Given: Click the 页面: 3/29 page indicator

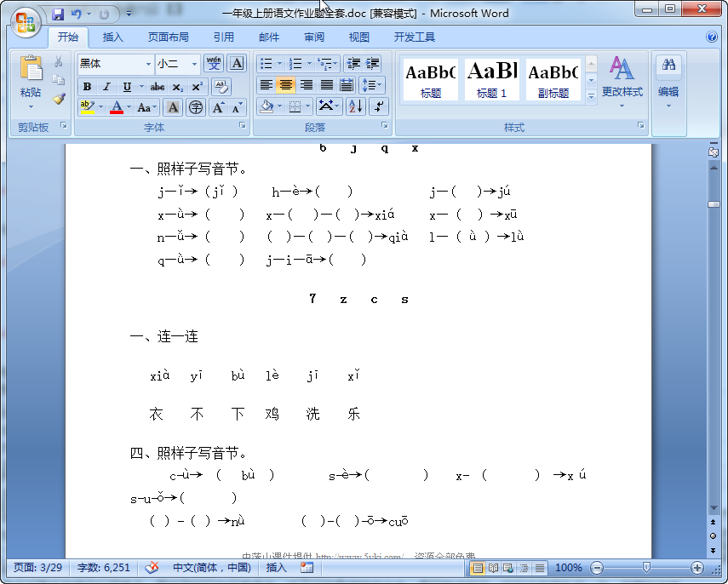Looking at the screenshot, I should 37,567.
